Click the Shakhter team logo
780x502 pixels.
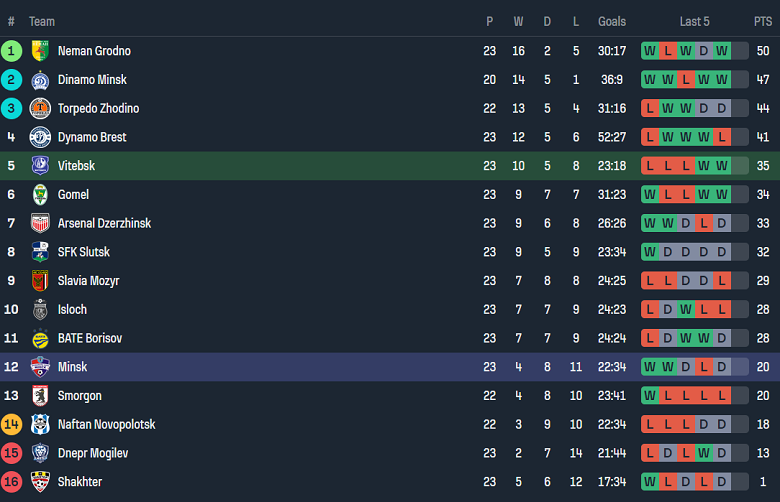(x=40, y=482)
